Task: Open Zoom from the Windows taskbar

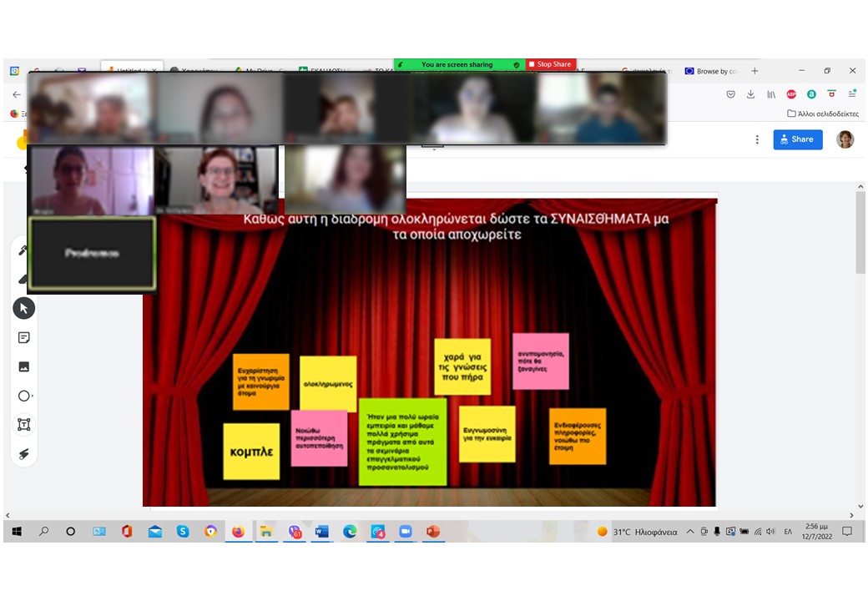Action: click(405, 532)
